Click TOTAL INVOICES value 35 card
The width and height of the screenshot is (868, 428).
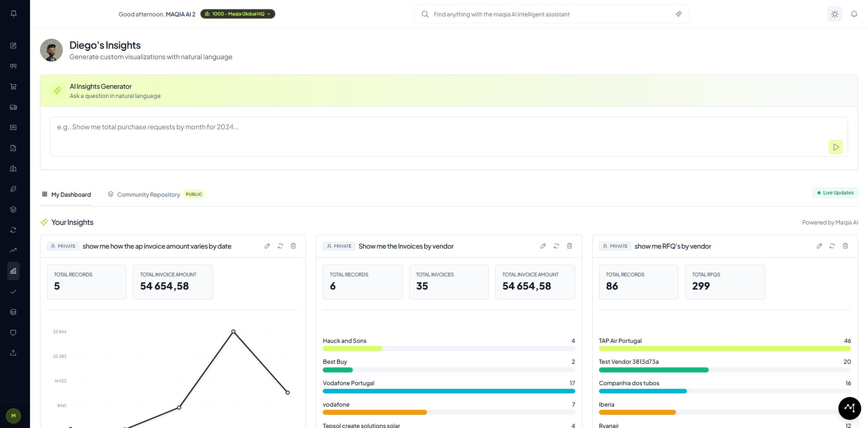click(448, 282)
